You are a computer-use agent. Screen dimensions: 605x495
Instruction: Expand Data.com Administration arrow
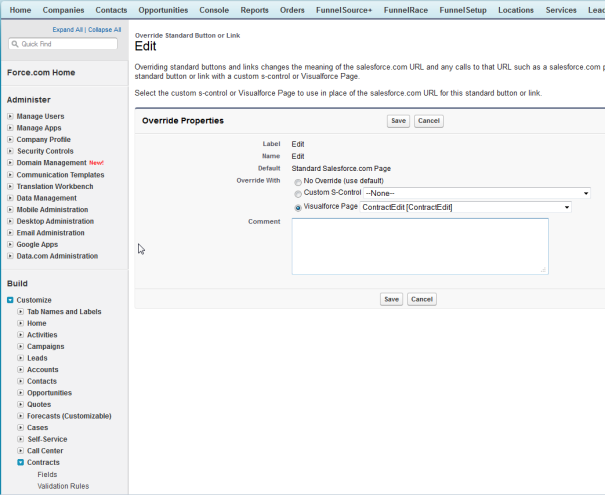click(x=10, y=256)
